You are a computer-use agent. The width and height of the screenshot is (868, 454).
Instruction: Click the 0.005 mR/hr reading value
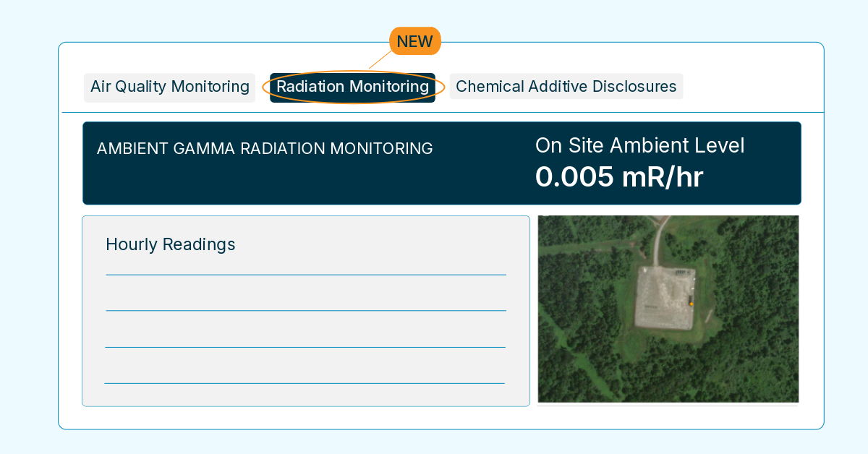point(619,177)
